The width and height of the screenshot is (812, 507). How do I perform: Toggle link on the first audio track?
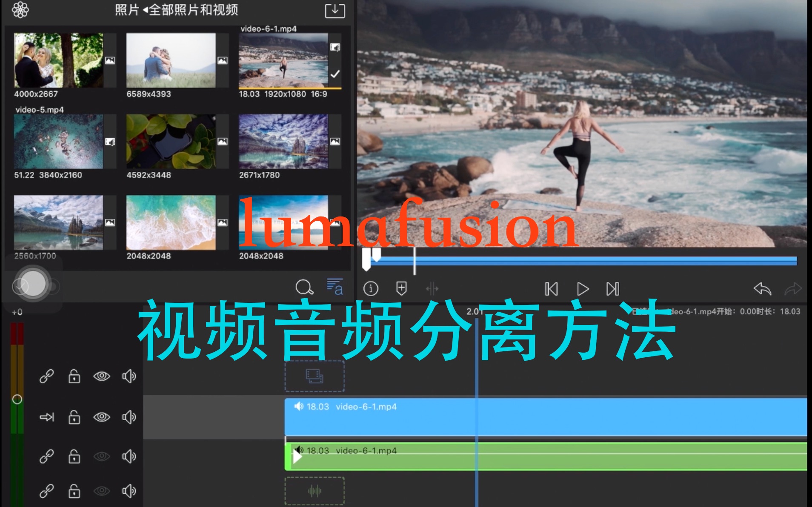click(x=46, y=456)
